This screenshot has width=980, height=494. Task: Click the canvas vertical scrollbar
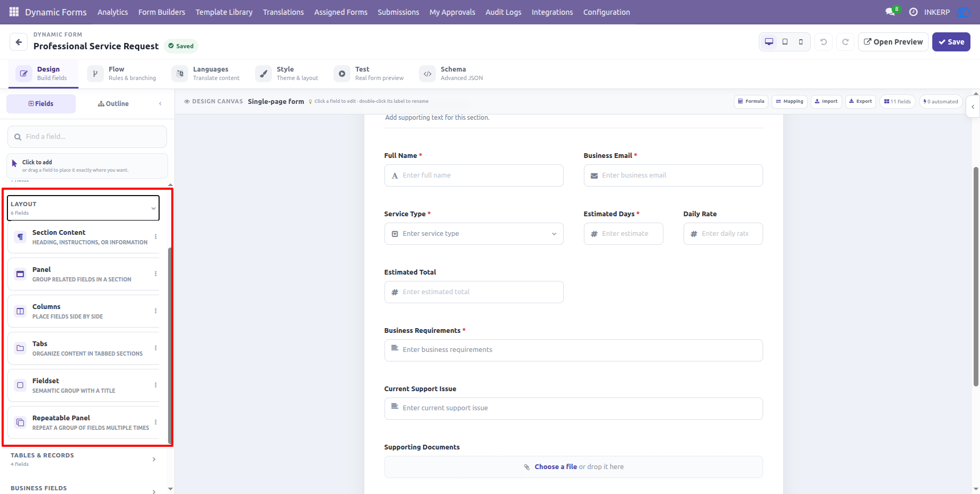[x=976, y=277]
